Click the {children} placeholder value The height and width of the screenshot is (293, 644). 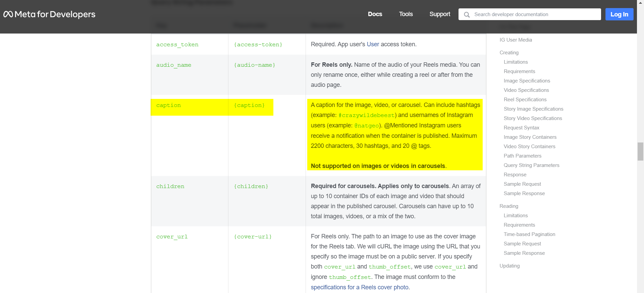click(x=251, y=186)
